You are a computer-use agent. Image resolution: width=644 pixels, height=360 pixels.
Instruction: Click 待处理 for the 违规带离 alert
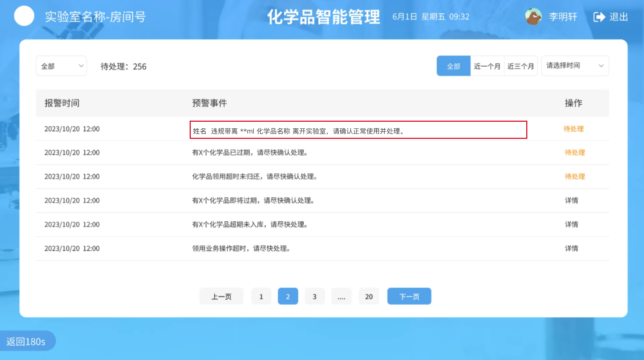(x=573, y=129)
